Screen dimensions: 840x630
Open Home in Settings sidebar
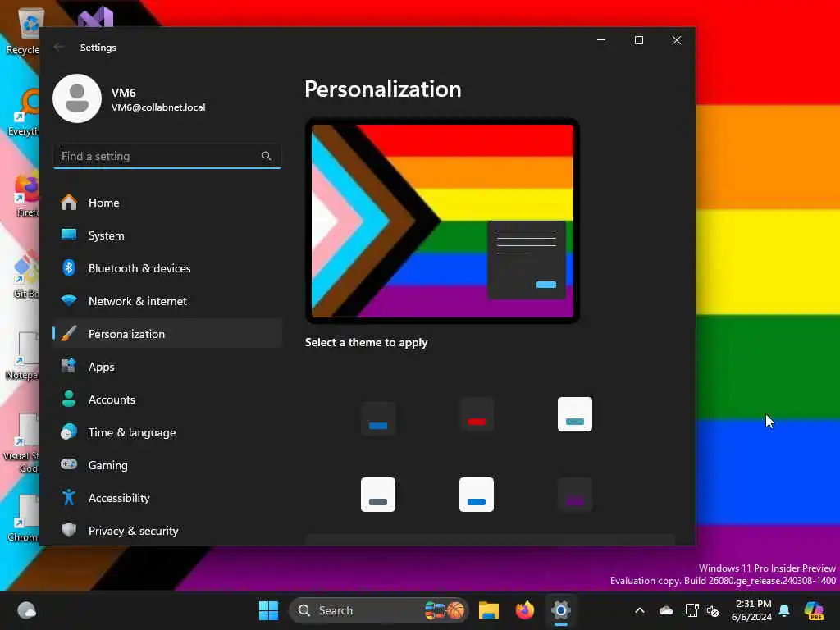tap(167, 203)
